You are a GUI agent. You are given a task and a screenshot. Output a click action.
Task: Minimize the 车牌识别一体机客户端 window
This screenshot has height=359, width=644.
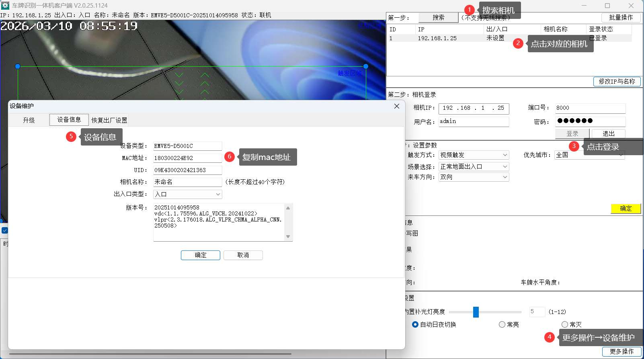584,6
